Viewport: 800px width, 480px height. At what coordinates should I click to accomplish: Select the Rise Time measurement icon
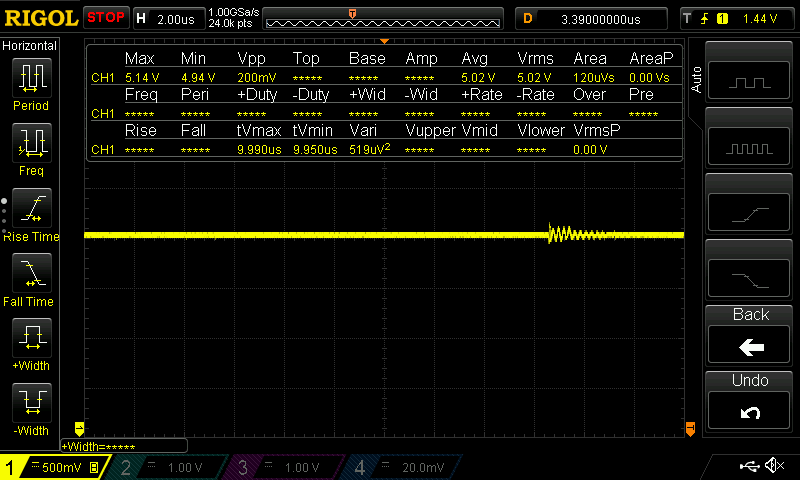(x=32, y=208)
